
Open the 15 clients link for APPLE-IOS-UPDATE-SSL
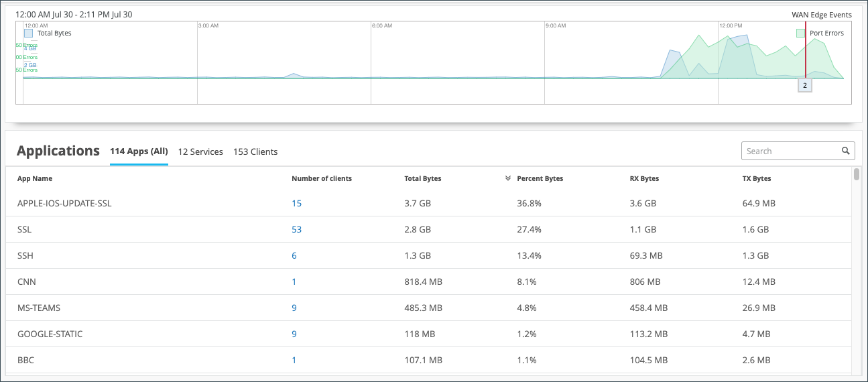tap(297, 203)
